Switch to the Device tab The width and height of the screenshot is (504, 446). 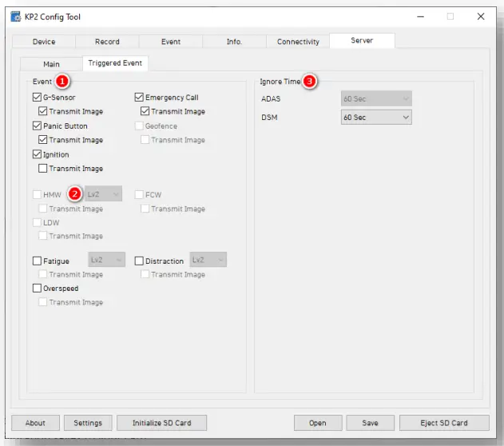click(x=44, y=42)
